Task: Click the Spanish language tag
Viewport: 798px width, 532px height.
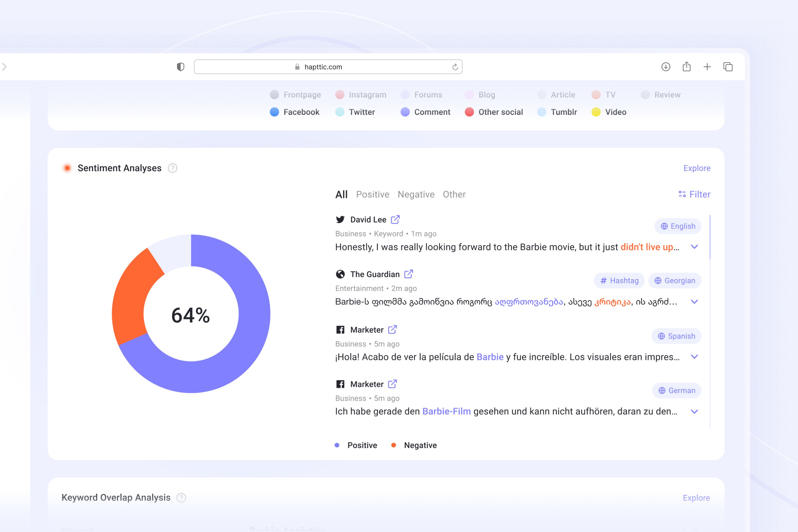Action: pyautogui.click(x=676, y=336)
